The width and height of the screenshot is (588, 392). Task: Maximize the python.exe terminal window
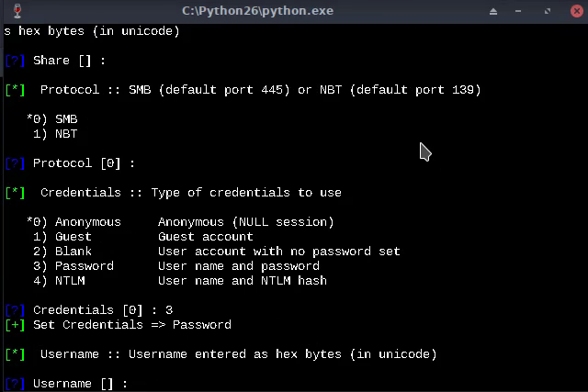click(x=548, y=11)
